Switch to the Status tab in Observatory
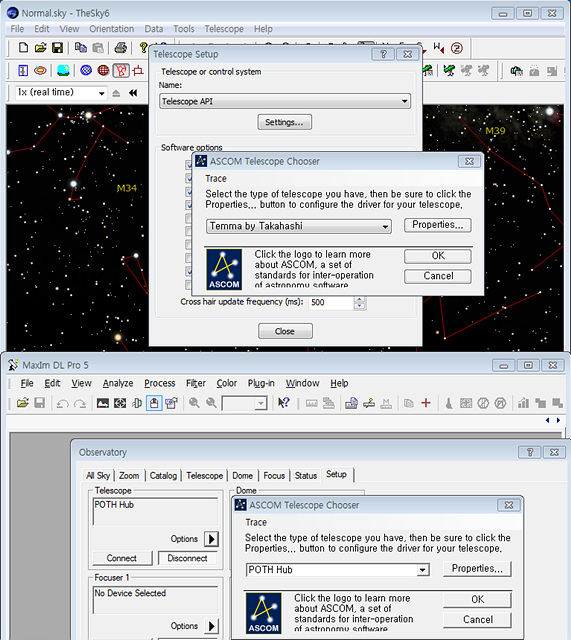Image resolution: width=571 pixels, height=640 pixels. (306, 476)
